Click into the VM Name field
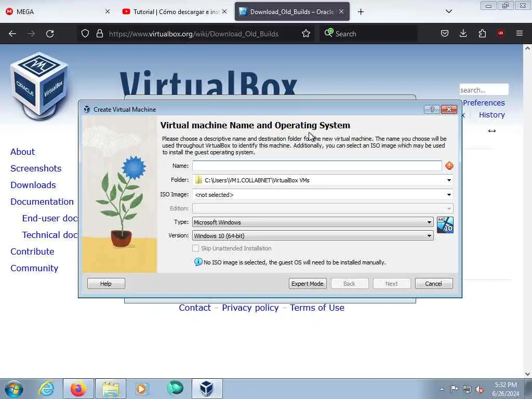 [317, 166]
